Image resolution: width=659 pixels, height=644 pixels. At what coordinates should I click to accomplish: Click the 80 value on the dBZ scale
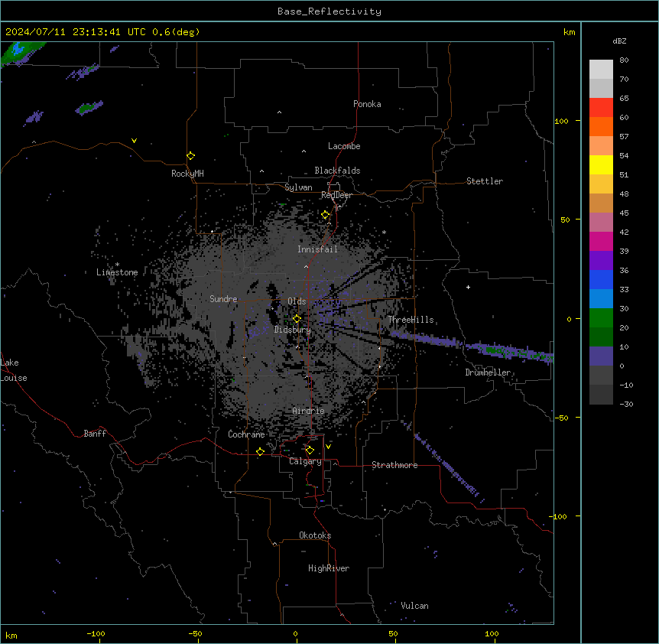[x=624, y=60]
